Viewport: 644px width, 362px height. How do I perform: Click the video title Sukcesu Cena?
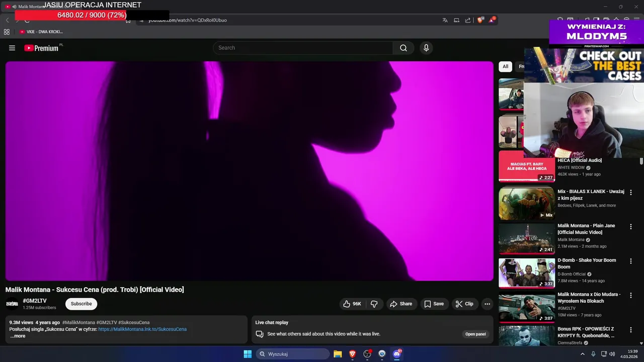(x=95, y=290)
